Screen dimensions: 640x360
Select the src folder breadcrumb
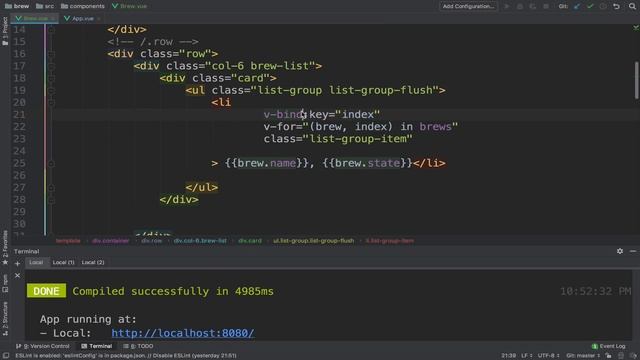45,6
